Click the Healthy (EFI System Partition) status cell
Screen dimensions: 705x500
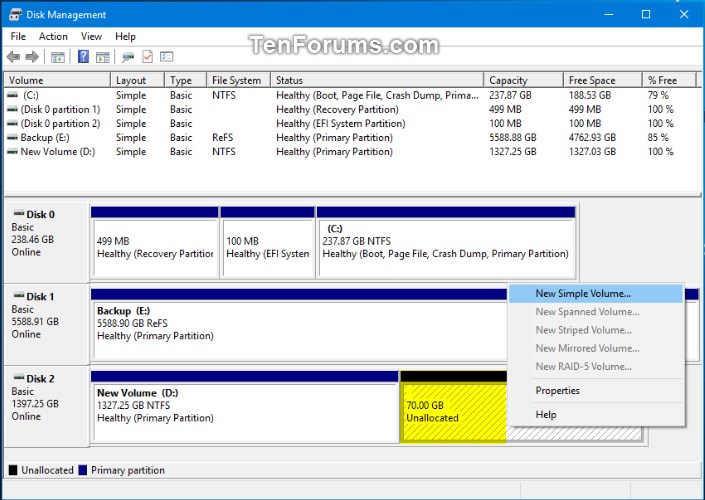click(341, 123)
